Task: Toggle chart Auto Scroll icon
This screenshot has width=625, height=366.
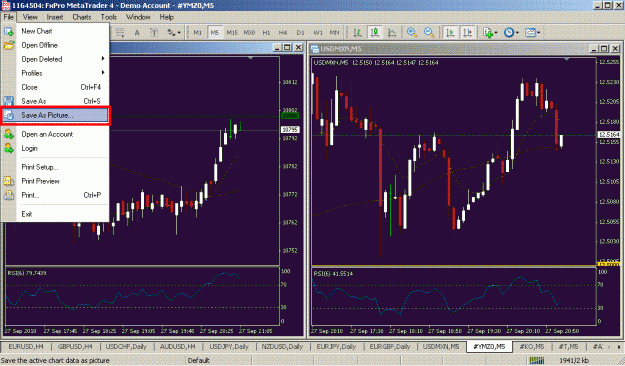Action: [450, 33]
